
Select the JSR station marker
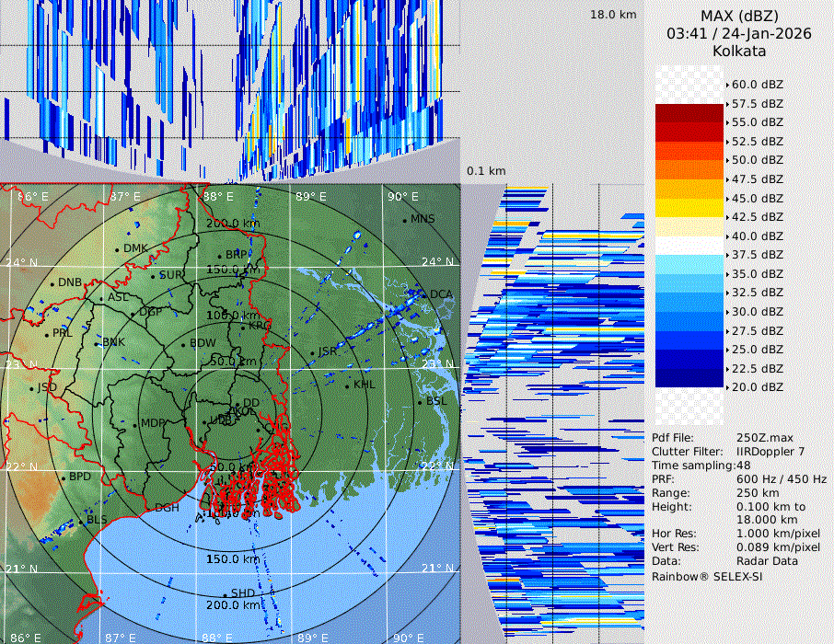tap(312, 352)
